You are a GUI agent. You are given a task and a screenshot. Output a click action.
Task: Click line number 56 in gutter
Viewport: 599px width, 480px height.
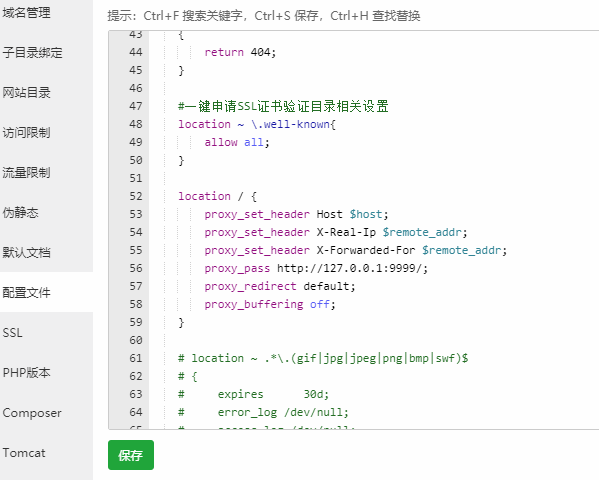[136, 268]
